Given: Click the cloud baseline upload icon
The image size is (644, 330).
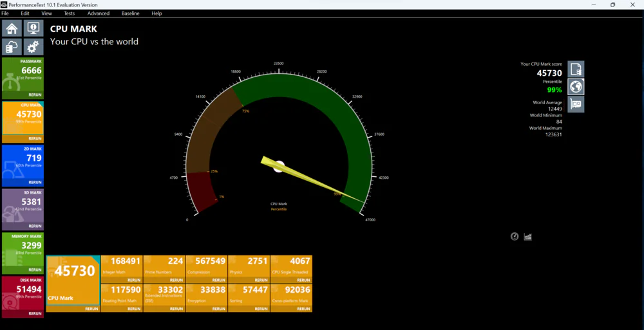Looking at the screenshot, I should 12,47.
